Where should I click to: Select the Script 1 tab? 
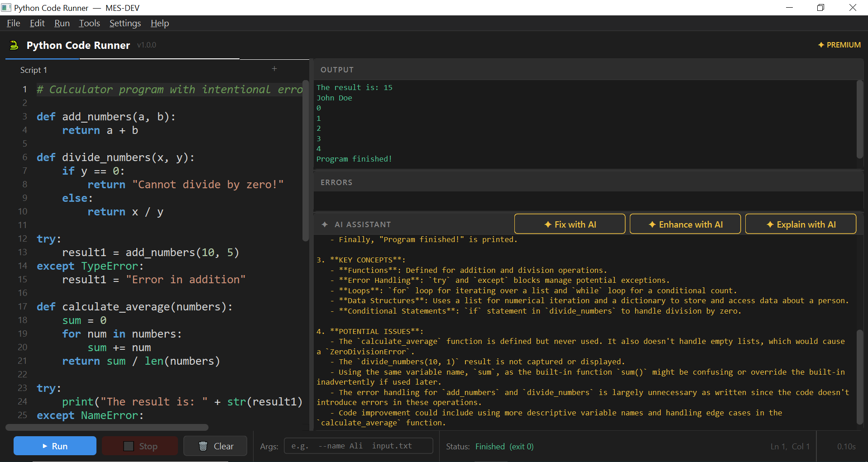[x=34, y=70]
